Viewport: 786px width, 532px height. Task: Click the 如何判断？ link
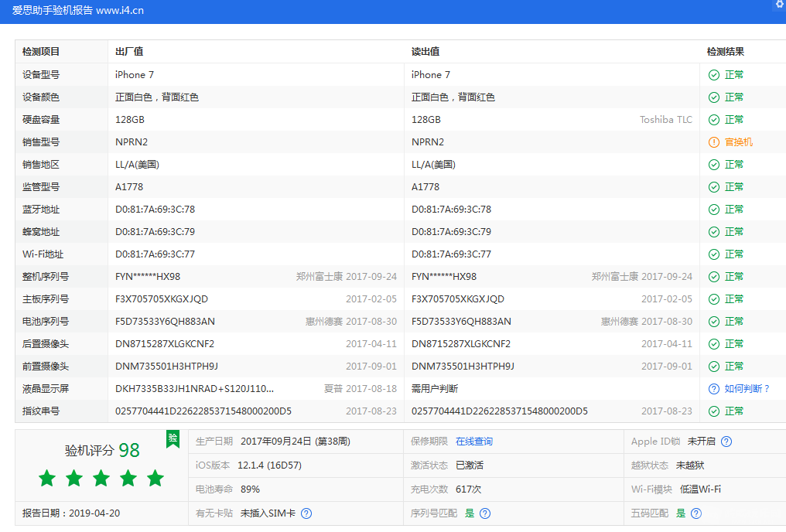coord(747,389)
